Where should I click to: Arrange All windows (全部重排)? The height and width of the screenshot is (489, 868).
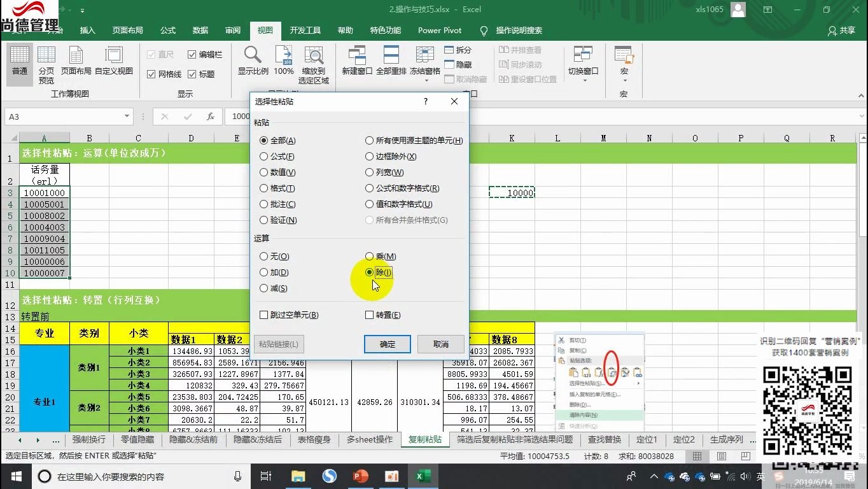click(x=391, y=62)
